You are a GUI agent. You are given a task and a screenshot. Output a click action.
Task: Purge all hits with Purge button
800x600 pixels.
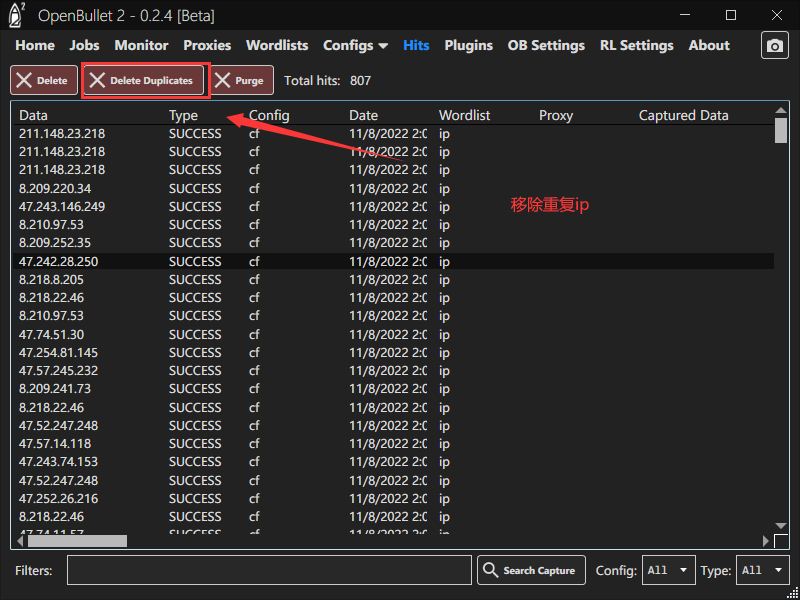click(240, 80)
